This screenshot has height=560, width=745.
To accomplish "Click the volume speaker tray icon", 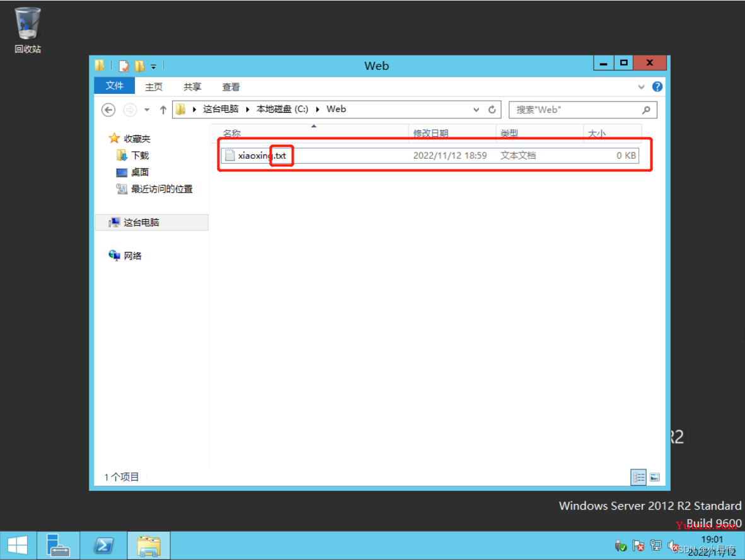I will (673, 546).
